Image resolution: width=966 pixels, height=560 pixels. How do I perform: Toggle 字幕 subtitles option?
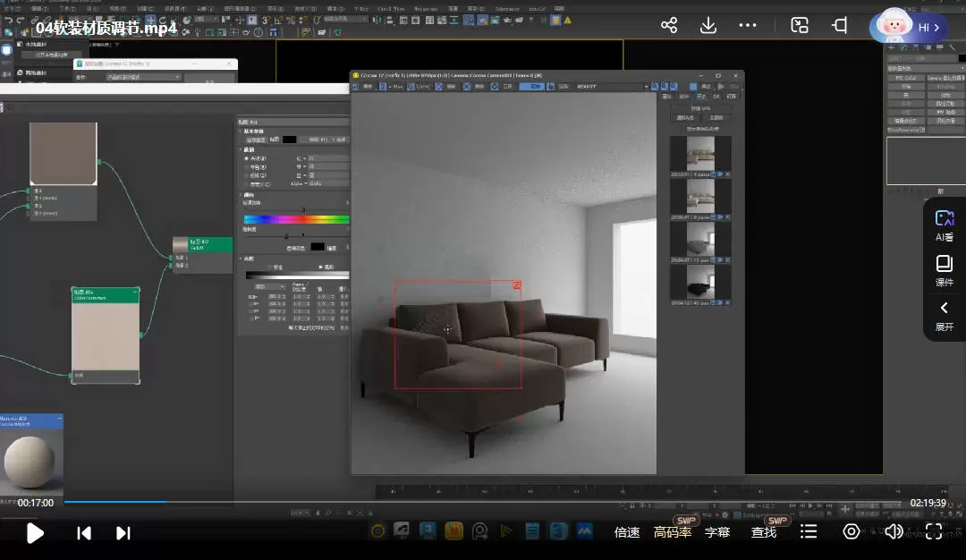coord(717,532)
